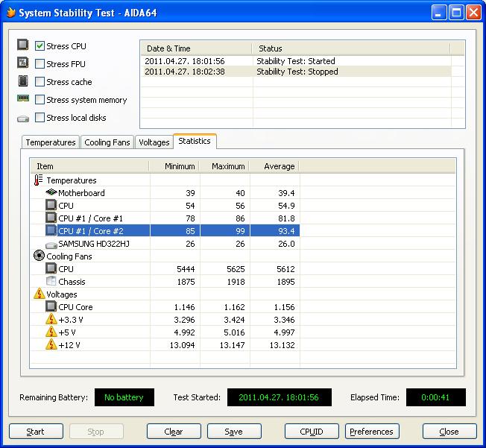This screenshot has width=486, height=448.
Task: Switch to the Cooling Fans tab
Action: [x=107, y=142]
